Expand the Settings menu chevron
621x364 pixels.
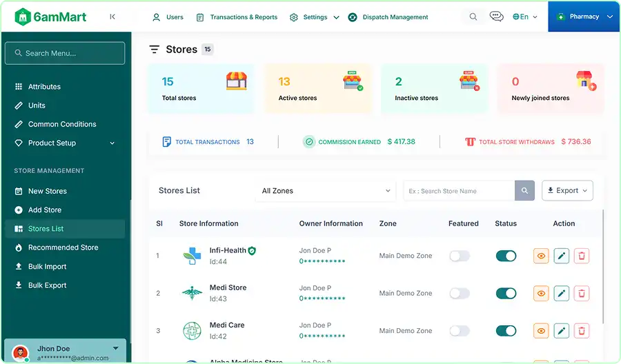(336, 17)
